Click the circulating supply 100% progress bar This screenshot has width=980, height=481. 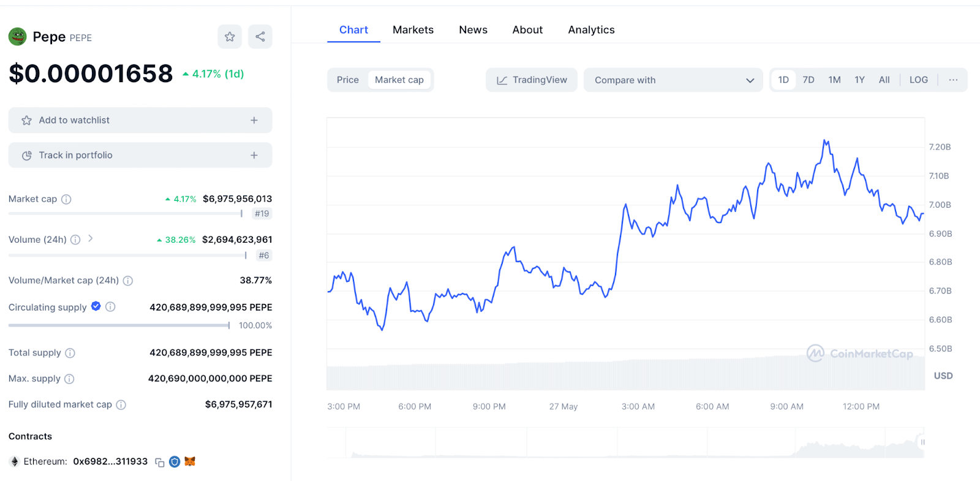click(x=119, y=325)
